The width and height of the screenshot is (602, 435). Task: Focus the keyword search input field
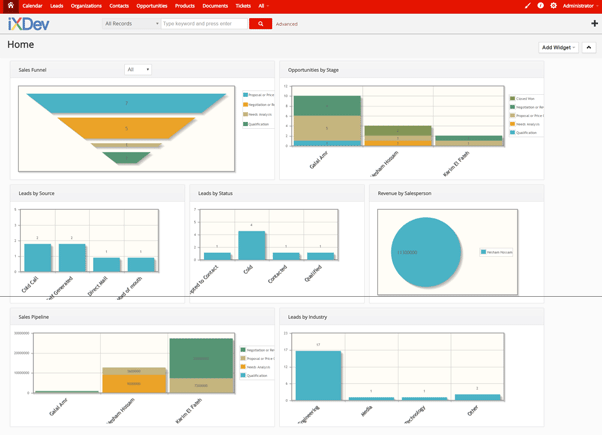204,24
